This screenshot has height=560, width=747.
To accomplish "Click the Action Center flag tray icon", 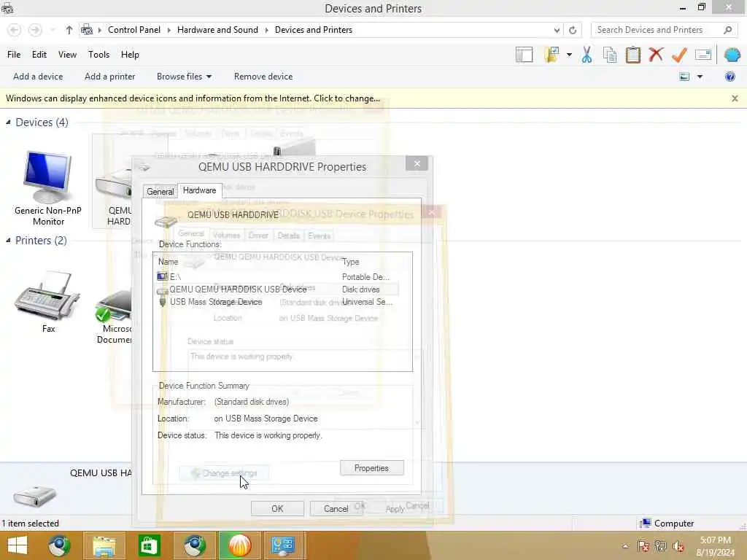I will 643,546.
